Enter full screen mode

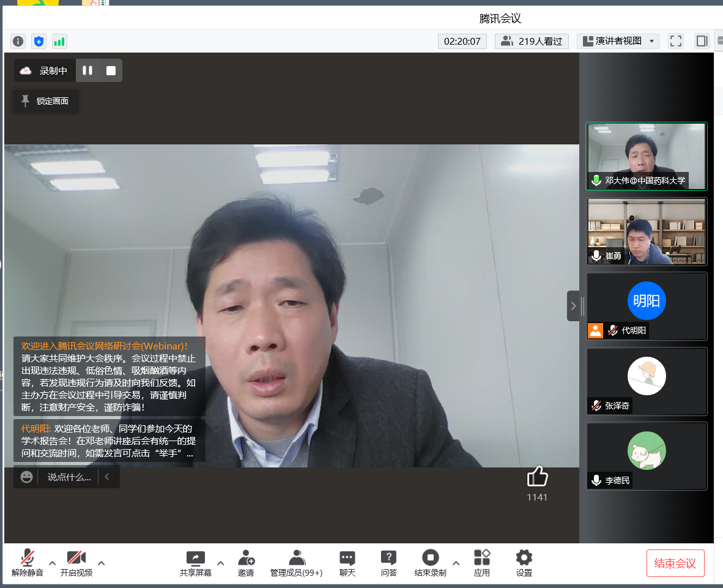(676, 41)
